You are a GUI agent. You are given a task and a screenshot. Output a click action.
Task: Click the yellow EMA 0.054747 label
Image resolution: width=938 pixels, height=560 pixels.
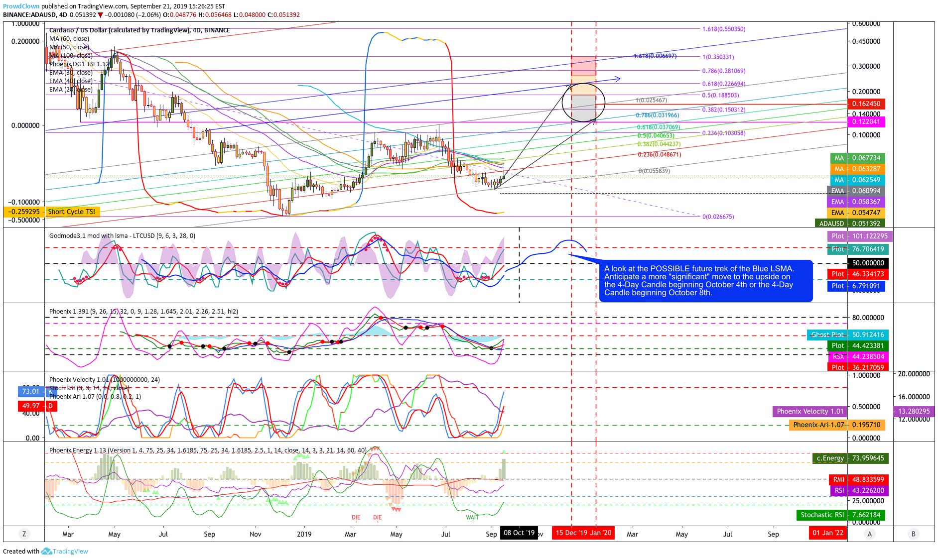coord(856,213)
